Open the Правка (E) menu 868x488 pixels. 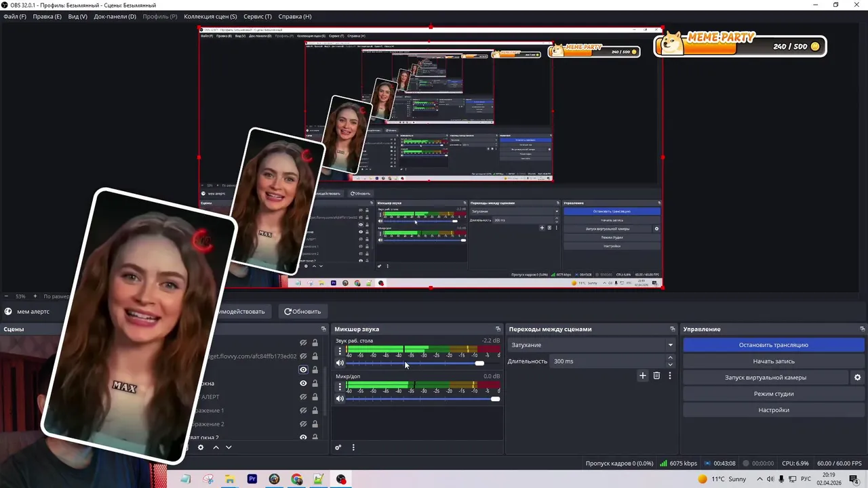pyautogui.click(x=47, y=16)
